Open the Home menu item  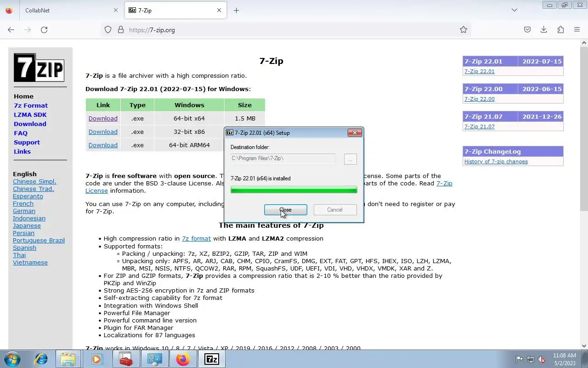pyautogui.click(x=23, y=96)
